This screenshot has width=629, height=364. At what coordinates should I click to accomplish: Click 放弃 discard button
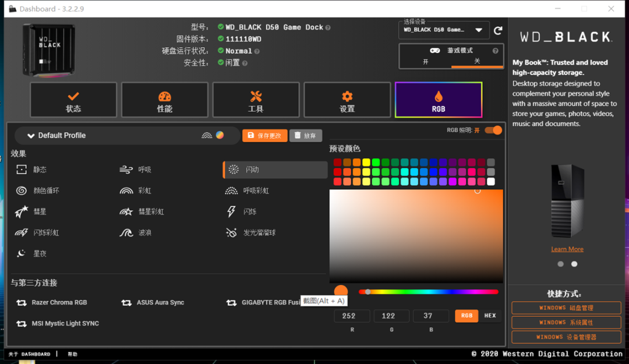(x=306, y=136)
